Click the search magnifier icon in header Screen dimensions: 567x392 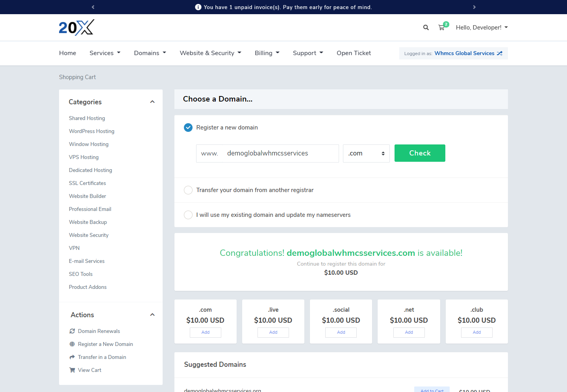[426, 28]
